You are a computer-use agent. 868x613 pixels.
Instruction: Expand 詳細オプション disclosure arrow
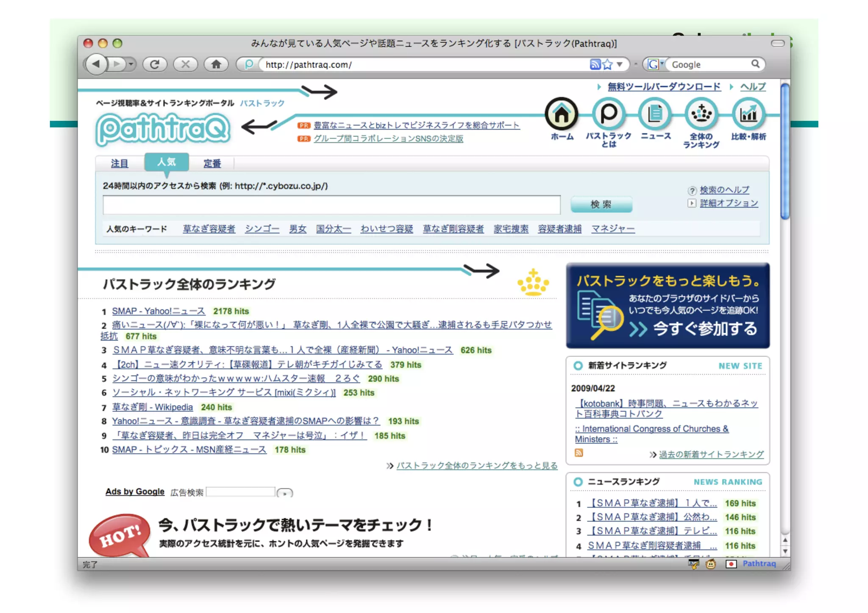click(x=692, y=203)
